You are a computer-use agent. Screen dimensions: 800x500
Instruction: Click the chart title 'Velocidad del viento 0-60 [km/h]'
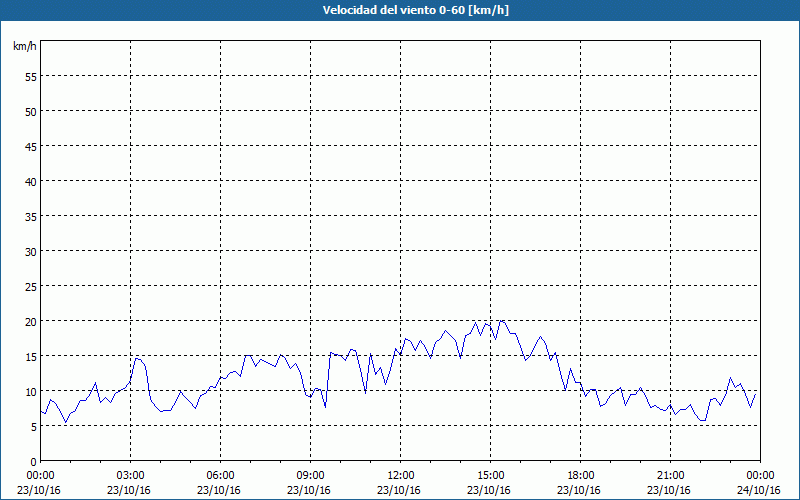click(x=416, y=10)
